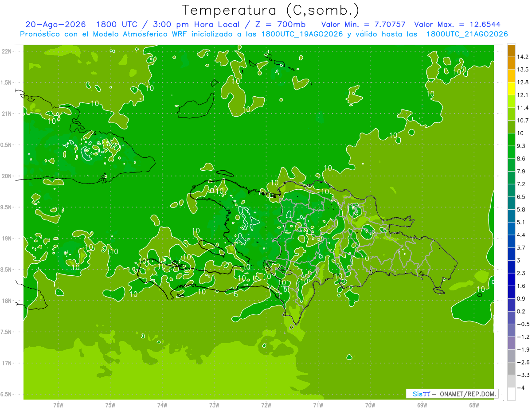Click the legend value "-4"
The width and height of the screenshot is (532, 411).
(x=520, y=388)
